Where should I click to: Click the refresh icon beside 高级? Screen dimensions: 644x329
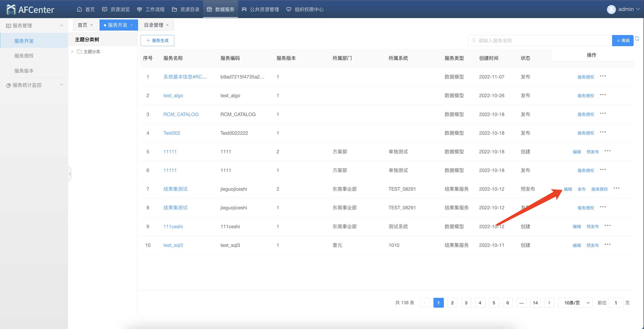pos(637,38)
